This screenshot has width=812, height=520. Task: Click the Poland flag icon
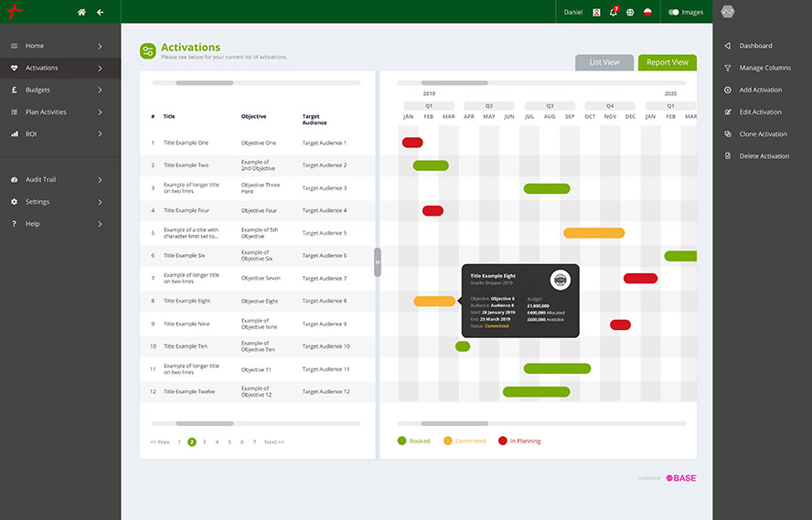[647, 12]
